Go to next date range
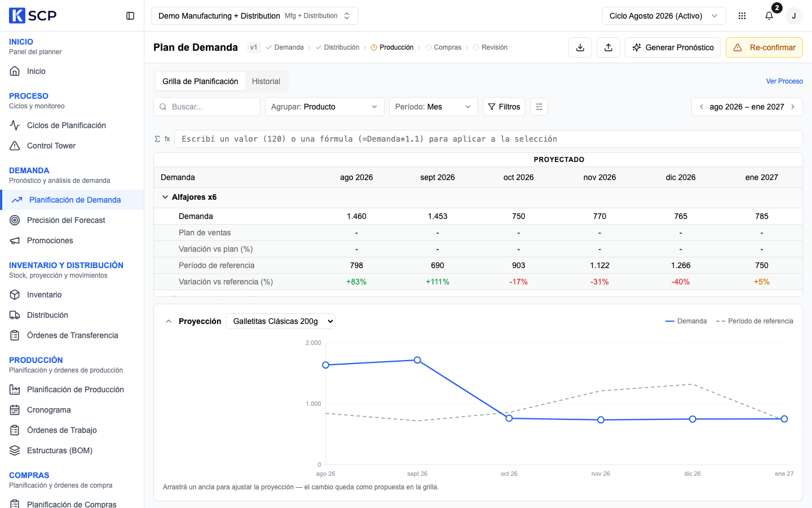Viewport: 812px width, 508px height. [x=793, y=107]
